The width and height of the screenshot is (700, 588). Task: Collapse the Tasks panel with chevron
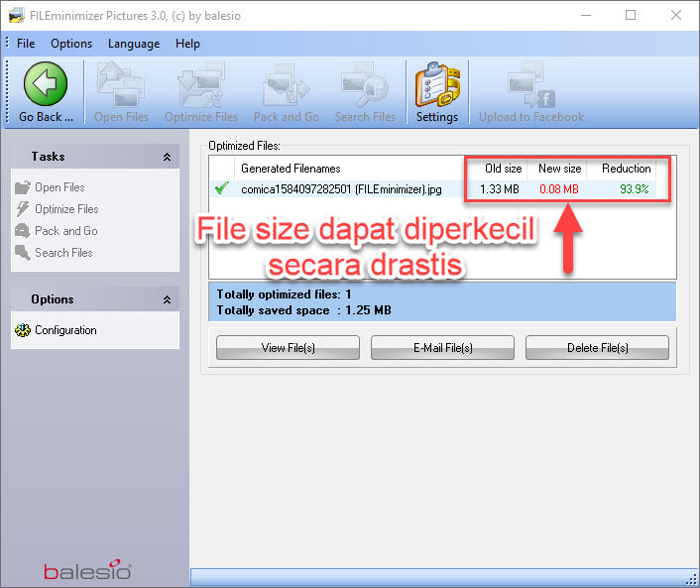click(167, 157)
